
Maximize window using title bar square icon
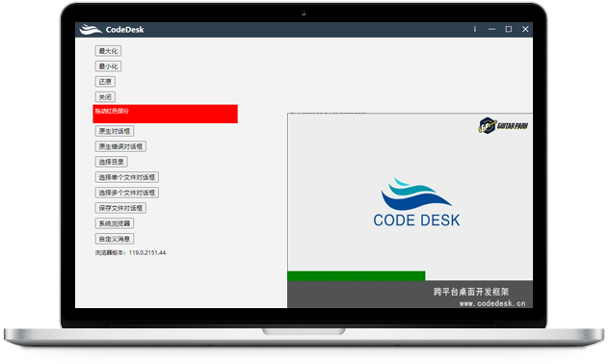(509, 29)
